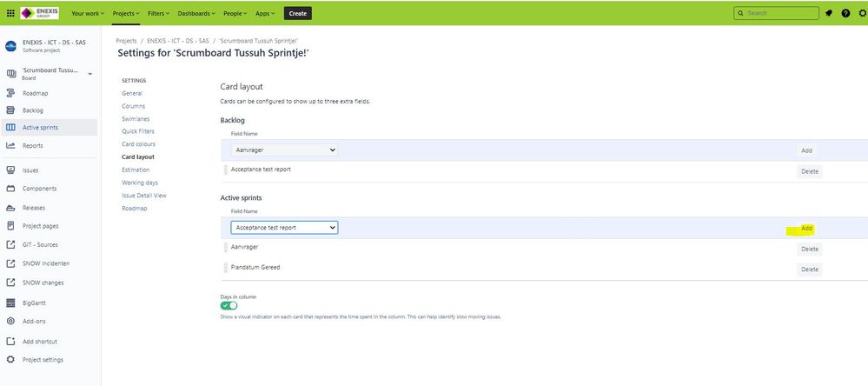Click the Issues sidebar icon
The image size is (868, 386).
(10, 170)
